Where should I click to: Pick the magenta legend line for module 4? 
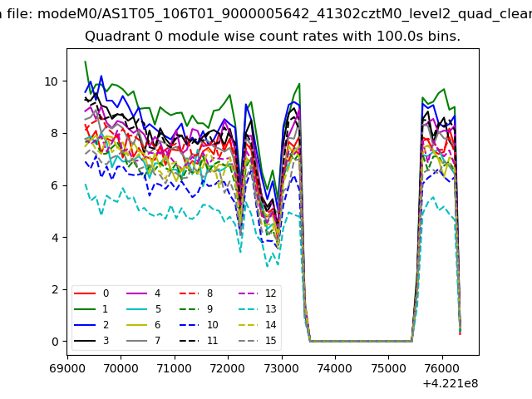click(135, 293)
